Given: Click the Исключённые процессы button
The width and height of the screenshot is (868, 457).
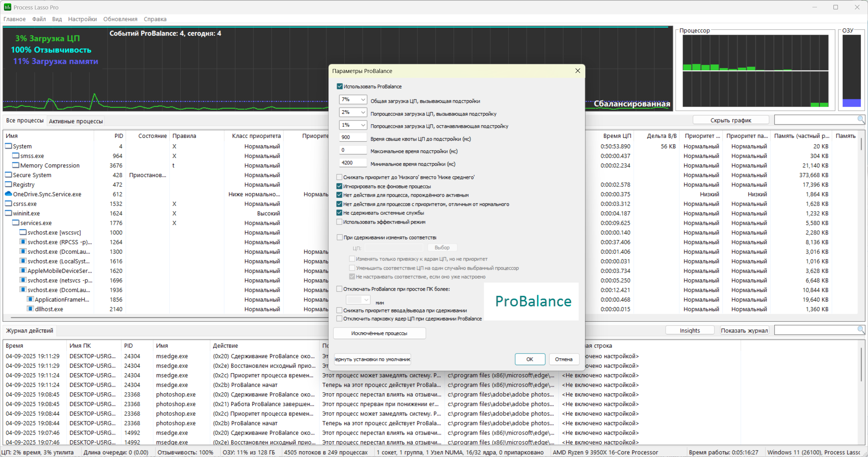Looking at the screenshot, I should click(379, 333).
